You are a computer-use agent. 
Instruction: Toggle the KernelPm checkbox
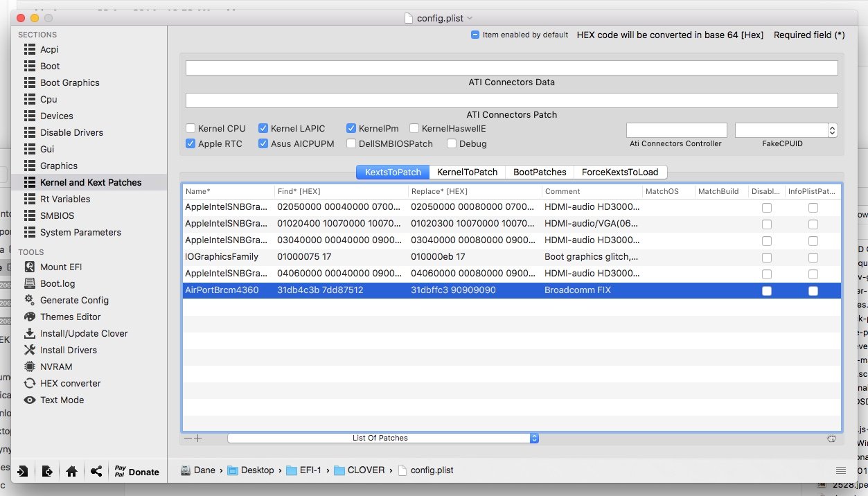[351, 128]
